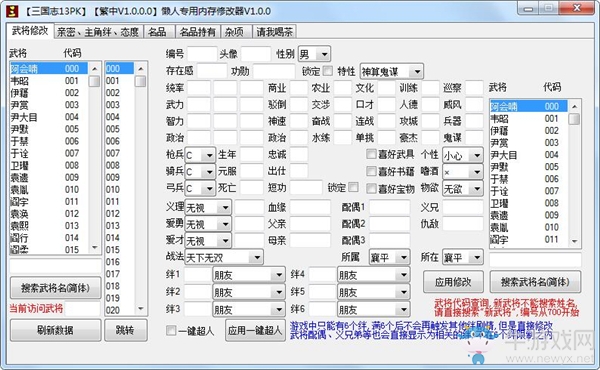600x370 pixels.
Task: Open the 个性 dropdown showing 小心
Action: [463, 155]
